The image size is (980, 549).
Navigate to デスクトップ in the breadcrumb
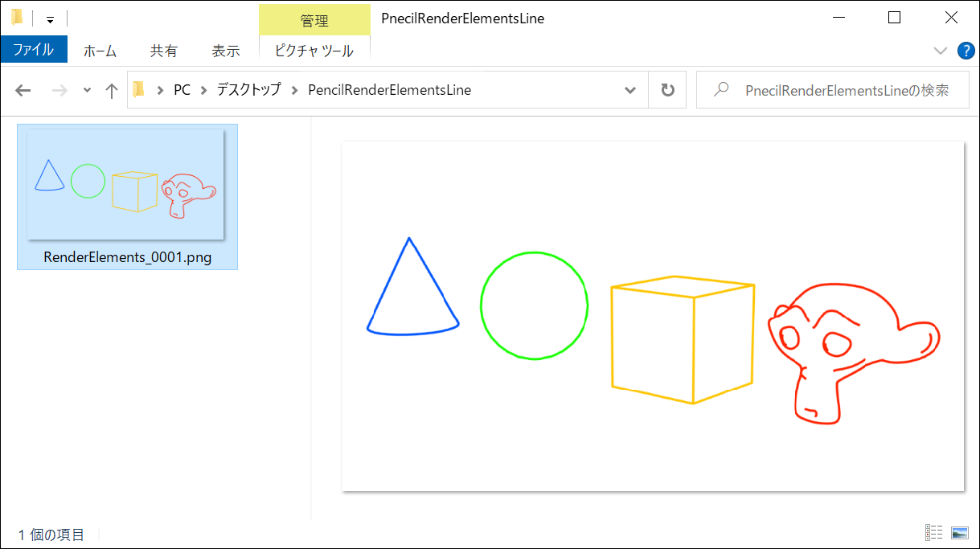point(248,90)
